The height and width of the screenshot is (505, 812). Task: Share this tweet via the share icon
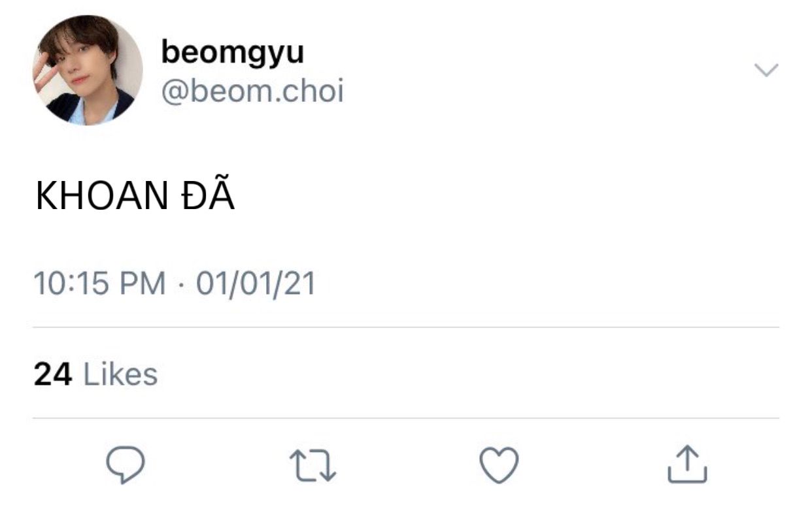coord(686,464)
